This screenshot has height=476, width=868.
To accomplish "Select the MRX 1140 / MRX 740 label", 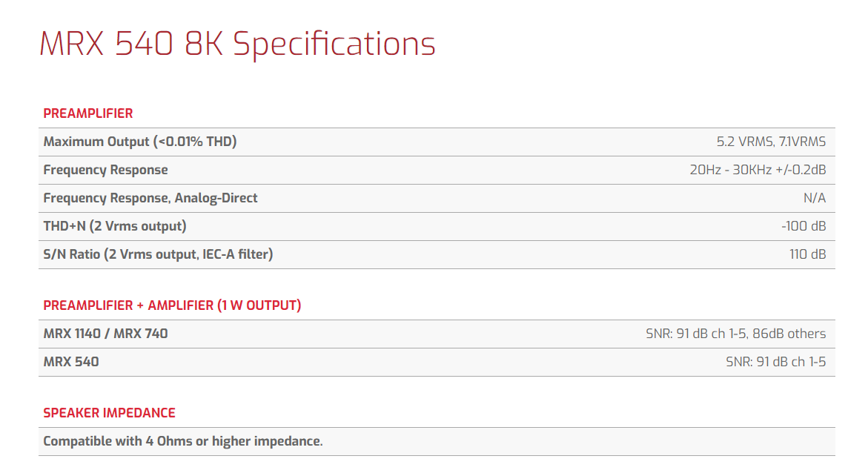I will coord(106,334).
